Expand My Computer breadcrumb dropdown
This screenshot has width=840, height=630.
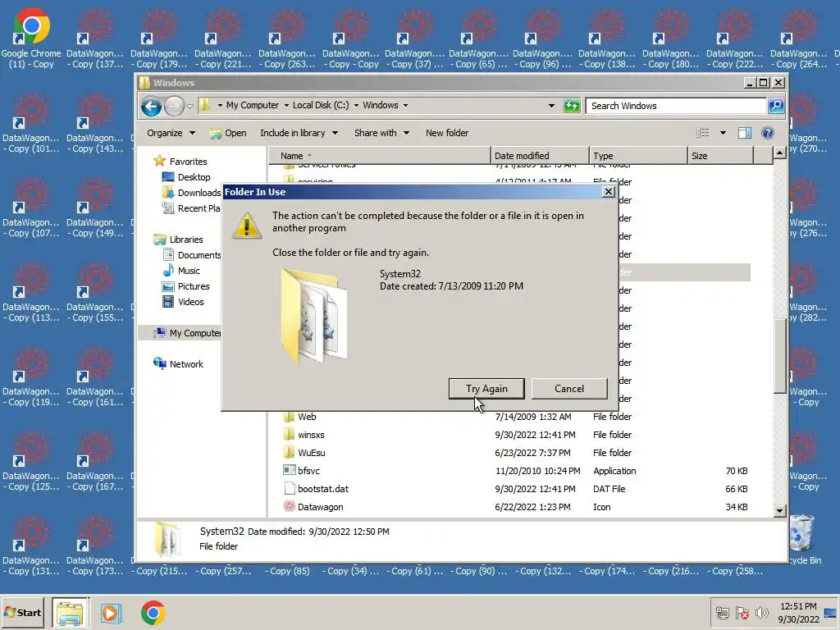(x=286, y=106)
